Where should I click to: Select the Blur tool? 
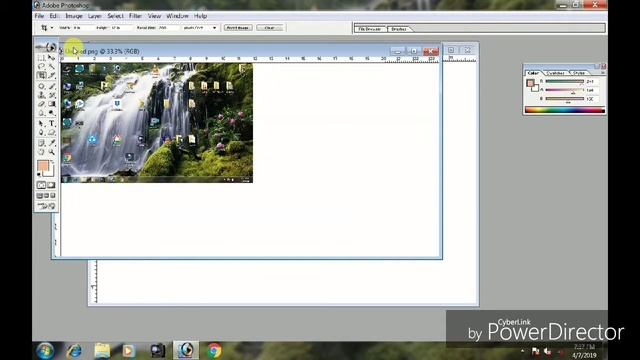click(x=41, y=113)
